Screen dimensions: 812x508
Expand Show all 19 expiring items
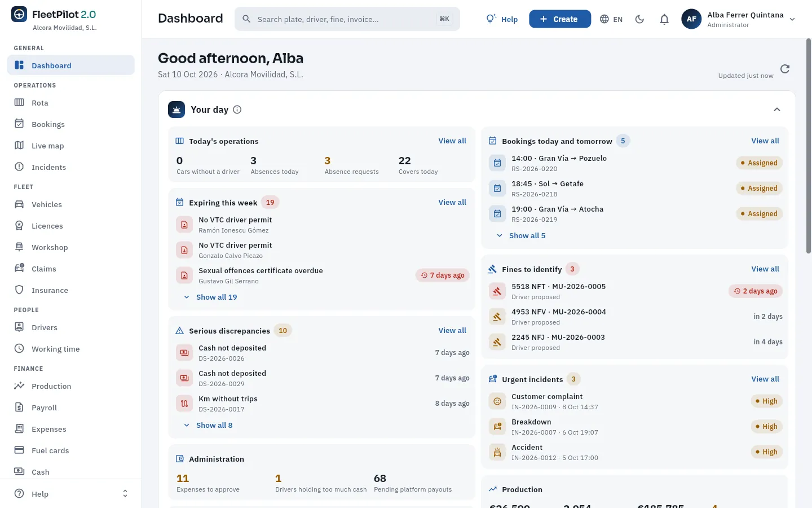(x=210, y=297)
